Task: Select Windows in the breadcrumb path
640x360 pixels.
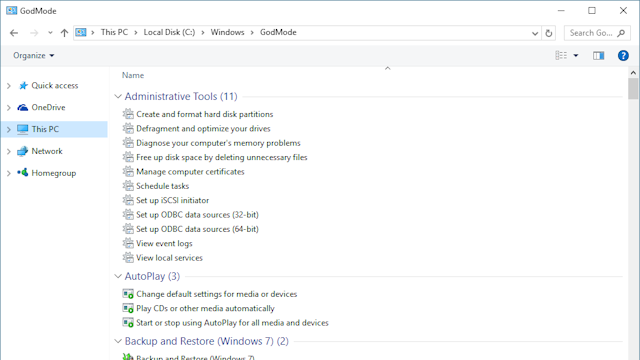Action: pos(227,32)
